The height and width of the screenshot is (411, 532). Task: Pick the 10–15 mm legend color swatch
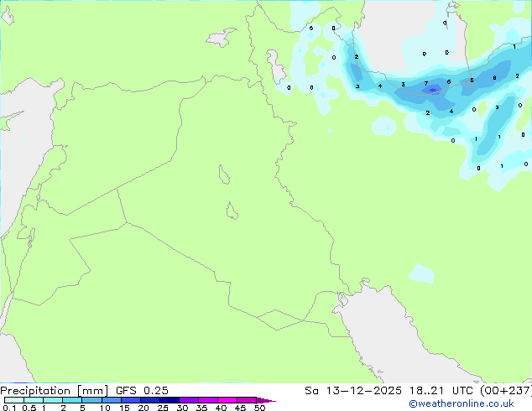point(112,400)
